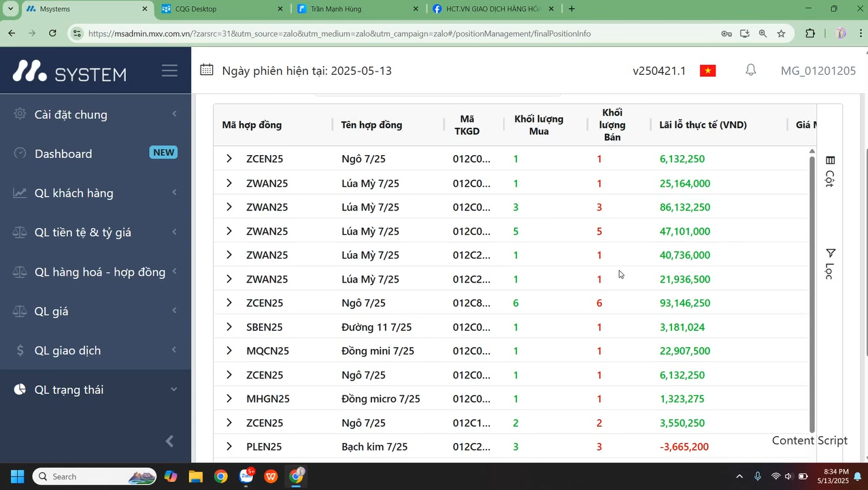
Task: Click the MG_01201205 account name
Action: click(x=818, y=71)
